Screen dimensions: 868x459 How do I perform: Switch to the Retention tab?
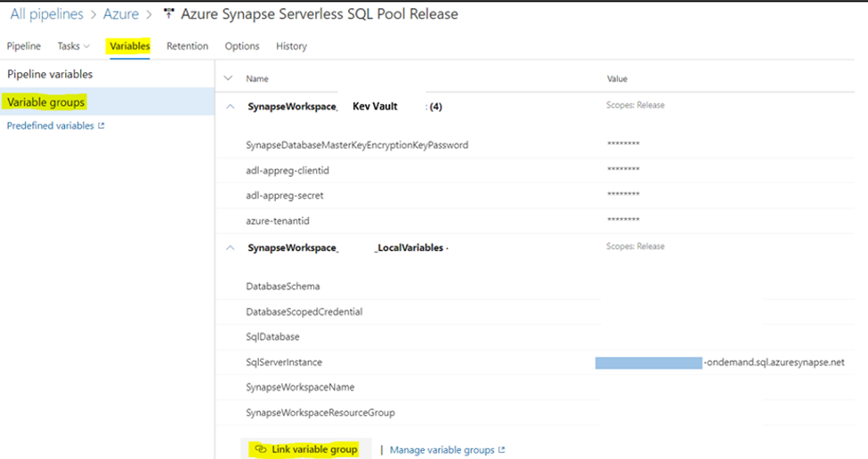click(x=187, y=46)
